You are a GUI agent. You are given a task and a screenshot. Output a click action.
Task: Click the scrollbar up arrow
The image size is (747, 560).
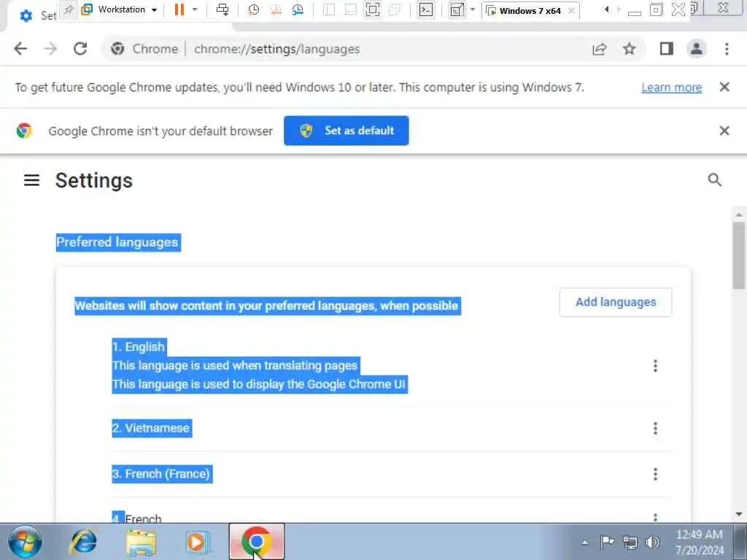(x=738, y=214)
